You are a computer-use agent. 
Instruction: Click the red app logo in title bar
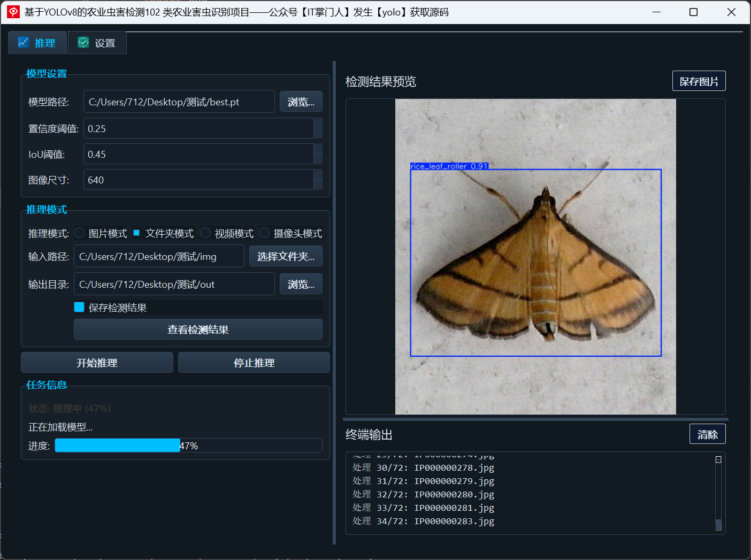13,12
